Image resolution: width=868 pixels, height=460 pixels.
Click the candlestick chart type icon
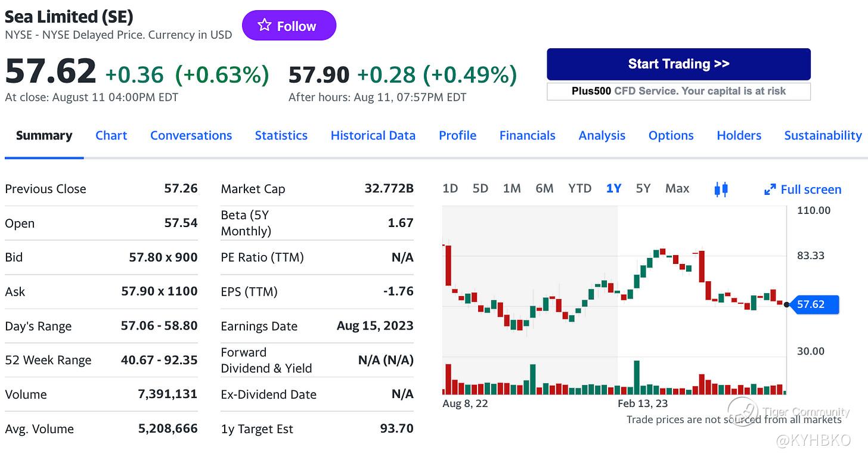click(x=721, y=189)
